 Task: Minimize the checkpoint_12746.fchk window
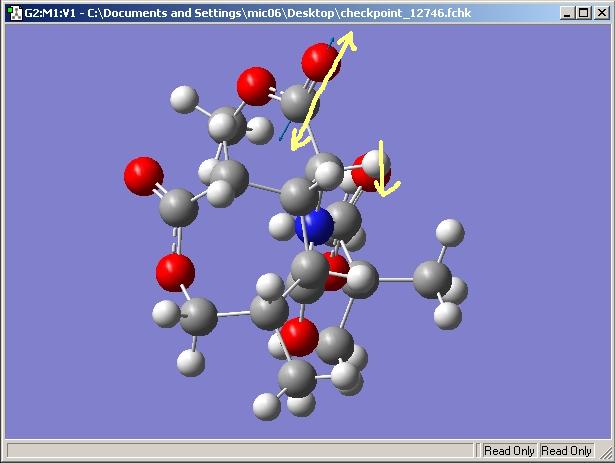pyautogui.click(x=566, y=13)
